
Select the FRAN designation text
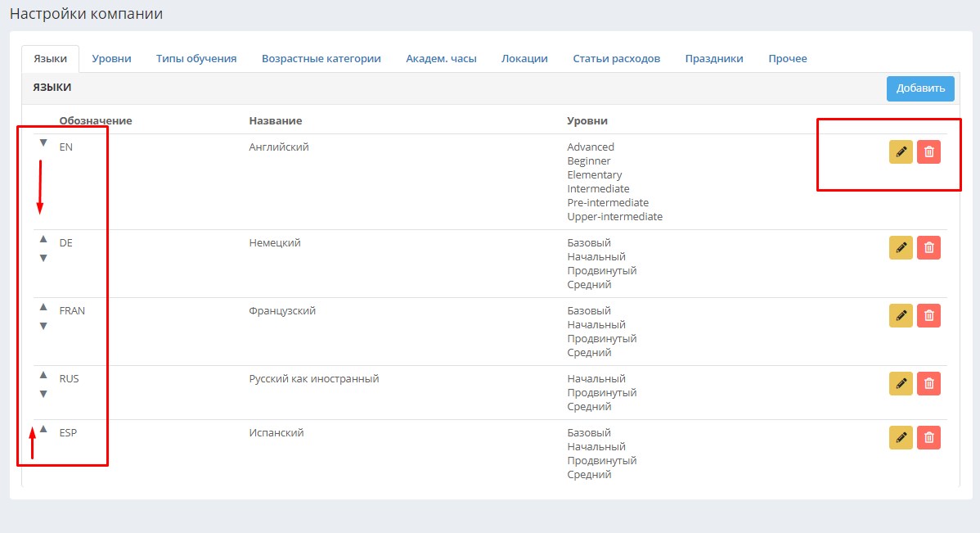72,311
